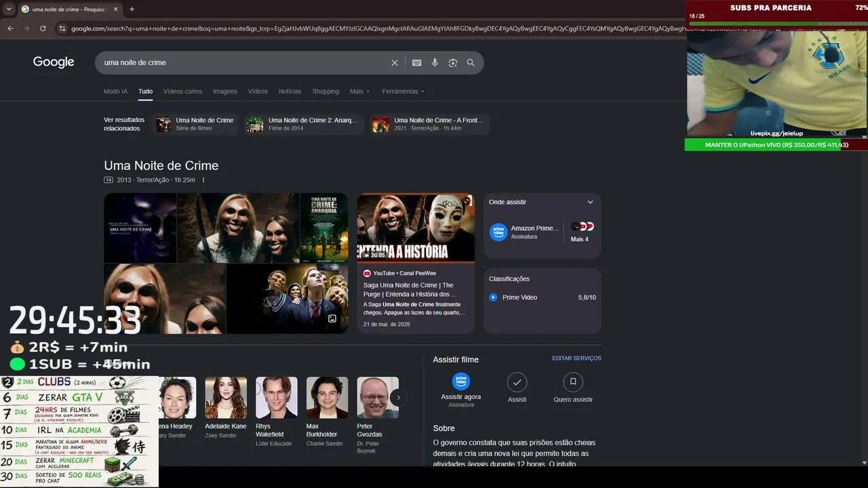The height and width of the screenshot is (488, 868).
Task: Open more images via the gallery icon
Action: click(332, 319)
